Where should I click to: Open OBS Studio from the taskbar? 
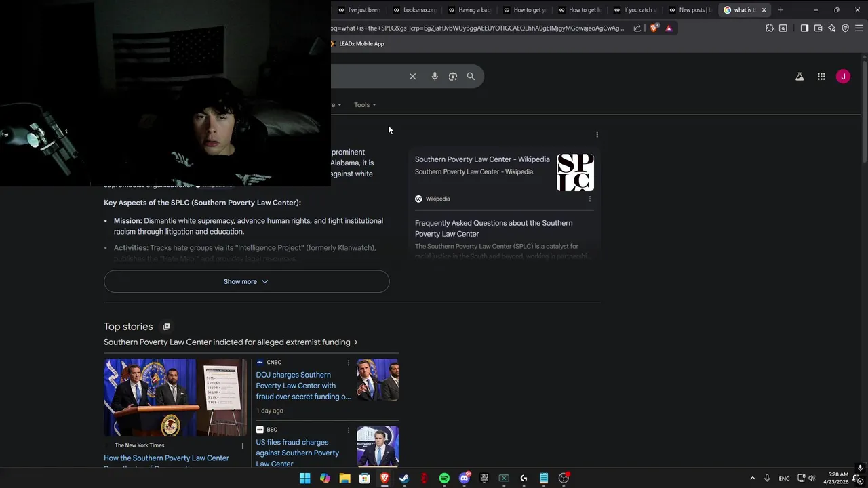[x=564, y=478]
